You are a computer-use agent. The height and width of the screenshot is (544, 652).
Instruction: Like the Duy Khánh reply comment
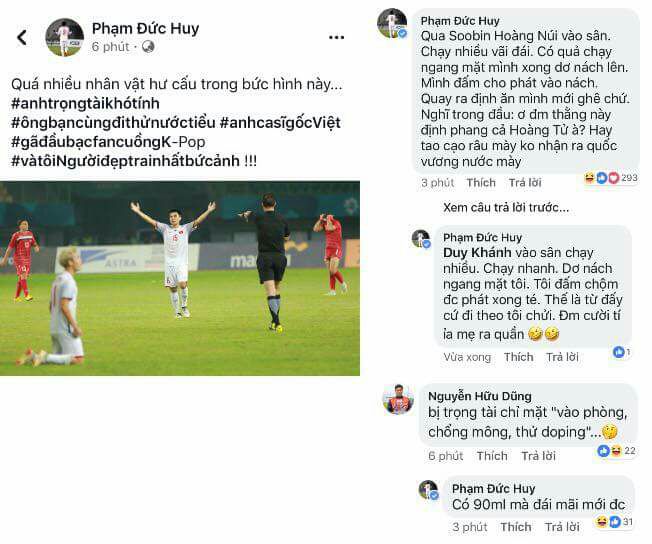(x=518, y=357)
